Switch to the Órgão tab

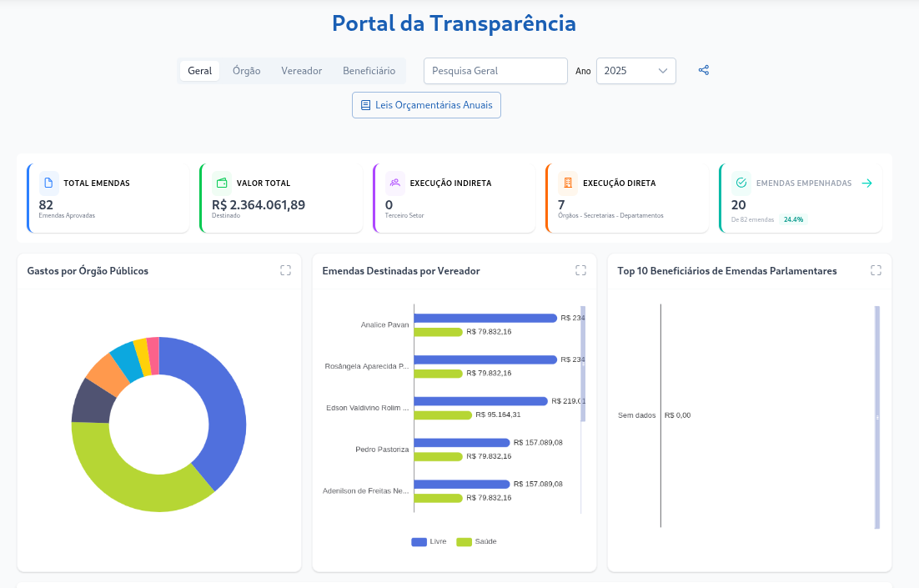(x=246, y=71)
